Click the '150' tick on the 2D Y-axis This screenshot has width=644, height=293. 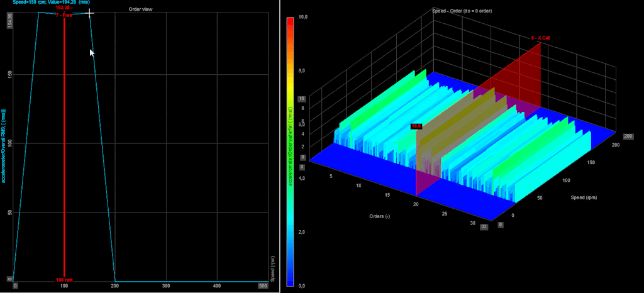(x=9, y=74)
